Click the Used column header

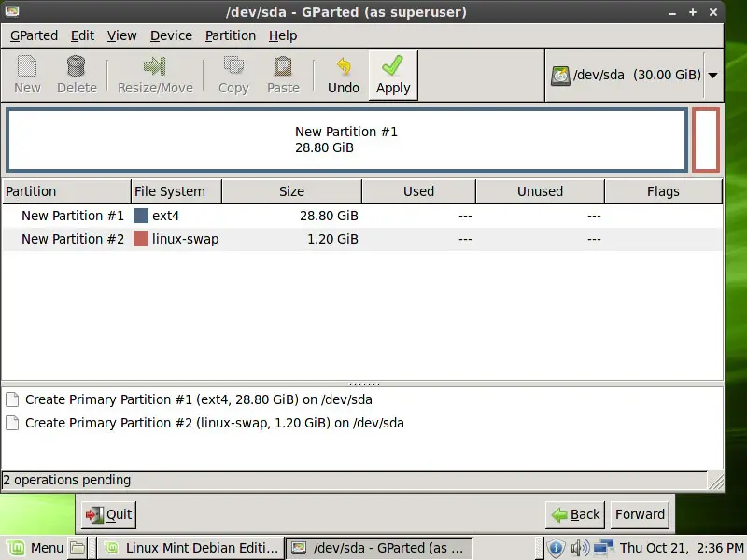[418, 191]
